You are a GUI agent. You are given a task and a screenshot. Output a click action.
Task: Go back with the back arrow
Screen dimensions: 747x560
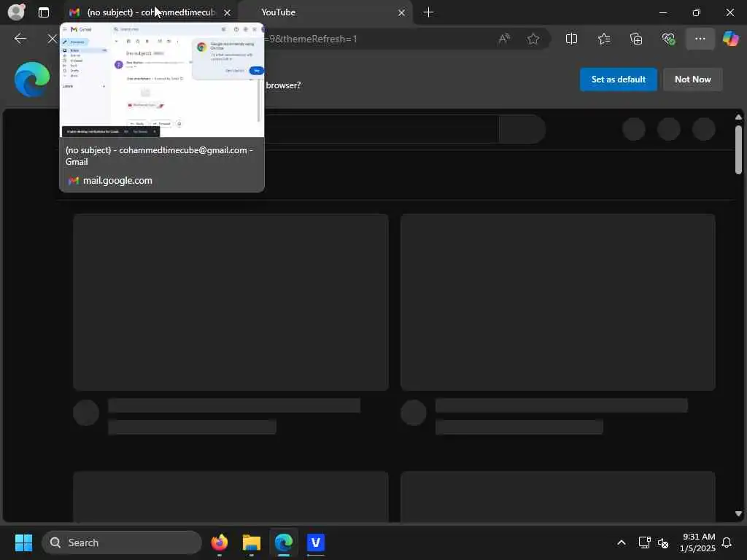[x=20, y=39]
